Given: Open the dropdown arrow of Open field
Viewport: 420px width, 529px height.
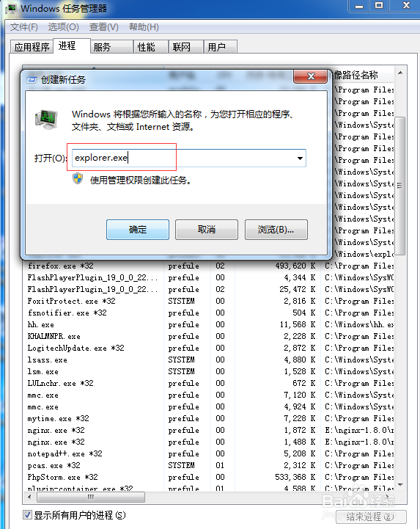Looking at the screenshot, I should (x=300, y=158).
